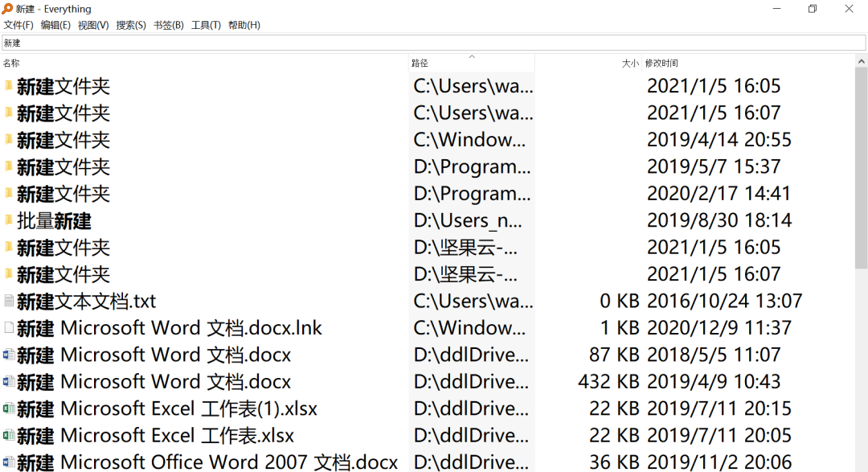Click the shortcut icon of 文档.docx.lnk
868x472 pixels.
tap(8, 327)
